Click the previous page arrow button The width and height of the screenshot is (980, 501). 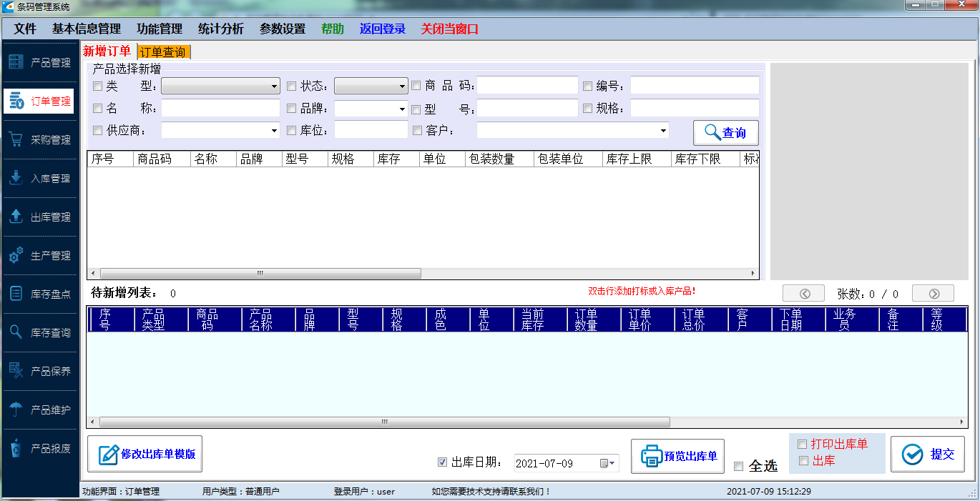tap(804, 294)
